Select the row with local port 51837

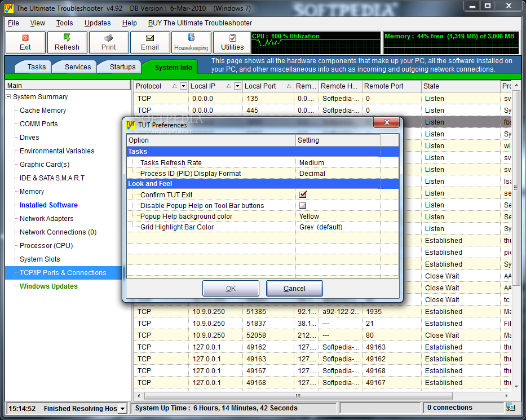[322, 324]
